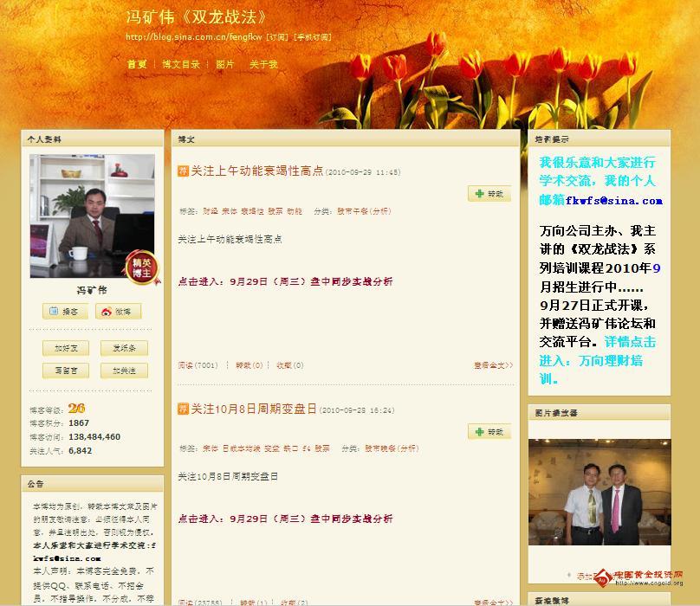Switch to the 图片 tab
The image size is (700, 606).
224,63
